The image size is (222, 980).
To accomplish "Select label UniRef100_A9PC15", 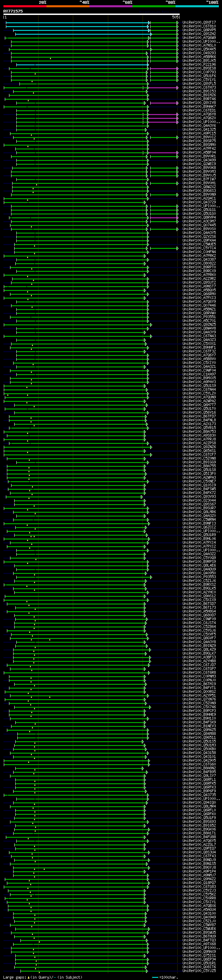I will (x=199, y=133).
